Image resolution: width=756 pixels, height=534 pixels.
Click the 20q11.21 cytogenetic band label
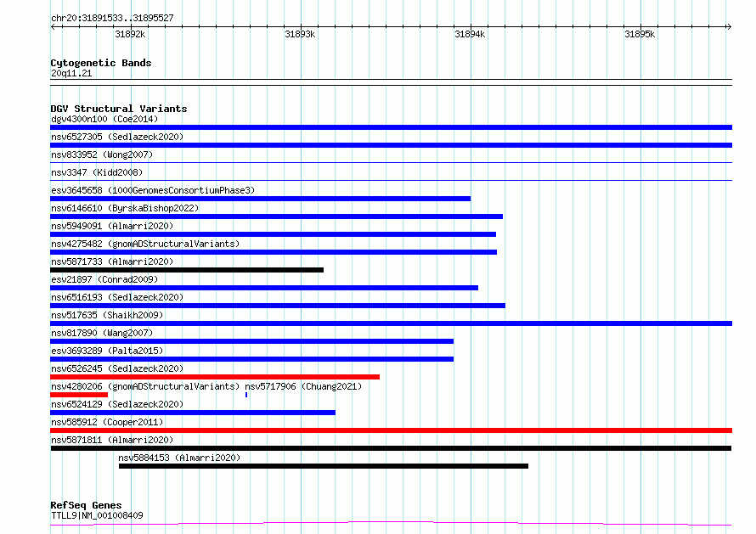tap(71, 73)
